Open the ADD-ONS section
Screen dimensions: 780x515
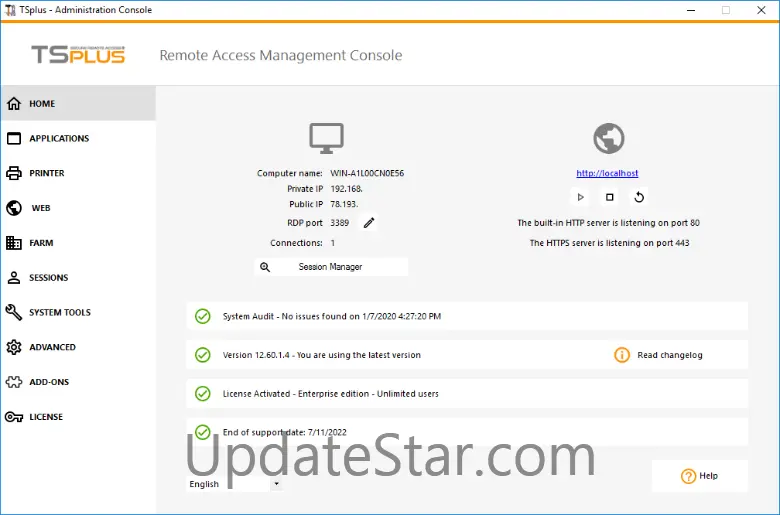(79, 382)
